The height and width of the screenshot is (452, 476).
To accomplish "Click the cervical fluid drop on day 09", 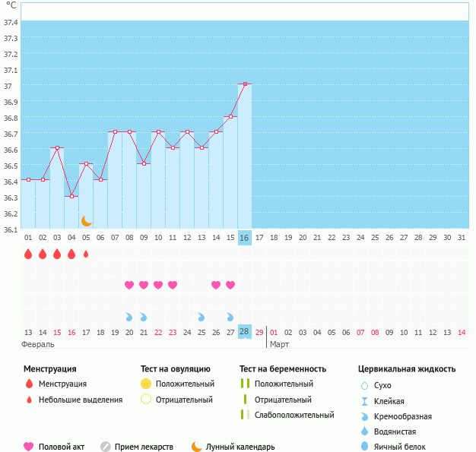I will [x=144, y=317].
